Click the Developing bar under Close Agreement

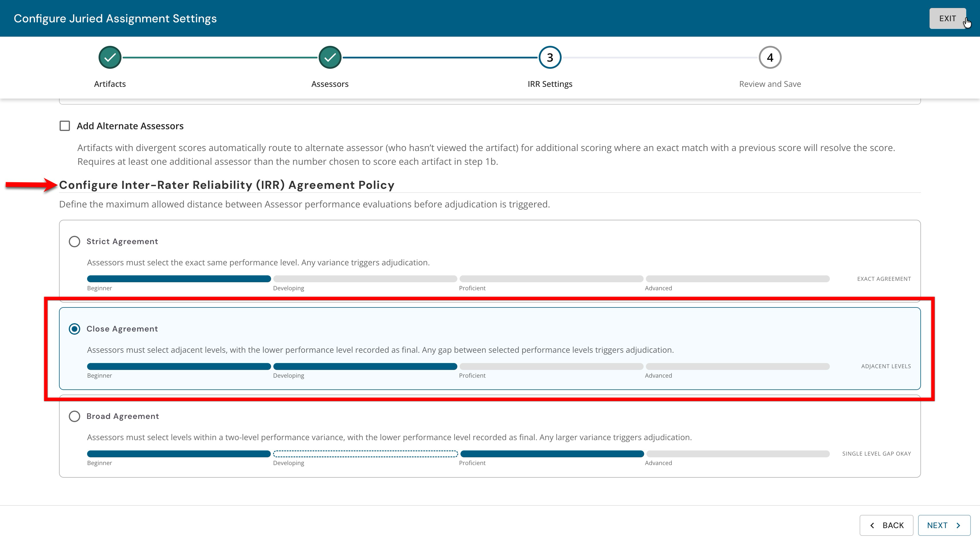pyautogui.click(x=365, y=367)
